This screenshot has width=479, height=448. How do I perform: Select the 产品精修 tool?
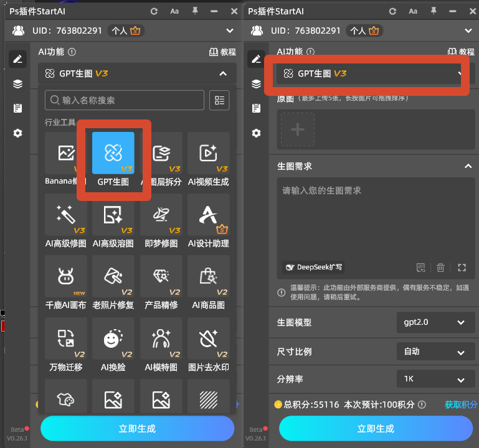pos(161,276)
